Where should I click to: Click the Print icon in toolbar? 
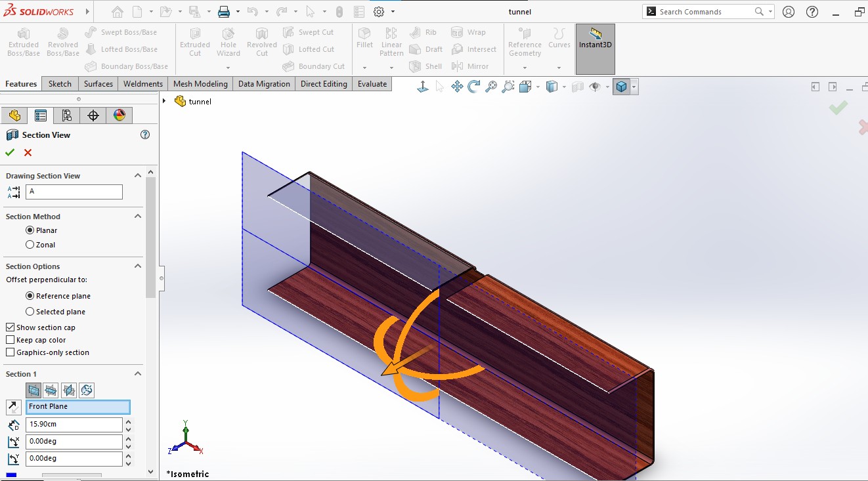tap(224, 12)
